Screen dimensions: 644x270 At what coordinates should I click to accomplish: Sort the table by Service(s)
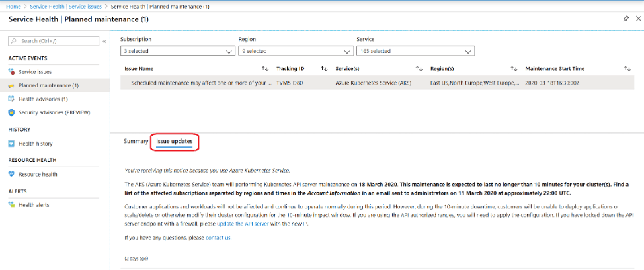(419, 69)
